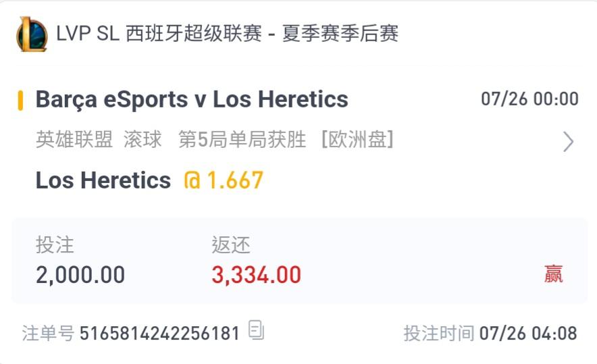Click the 返还 return label

[x=231, y=244]
